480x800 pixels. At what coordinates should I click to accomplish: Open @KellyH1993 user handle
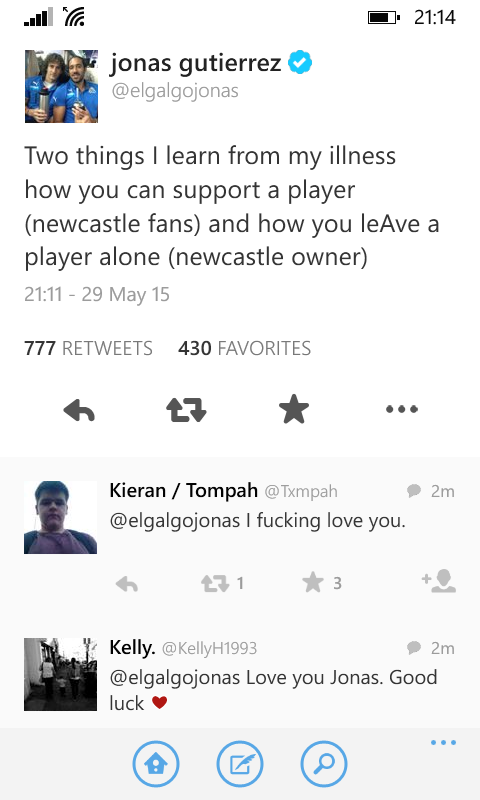[x=209, y=648]
